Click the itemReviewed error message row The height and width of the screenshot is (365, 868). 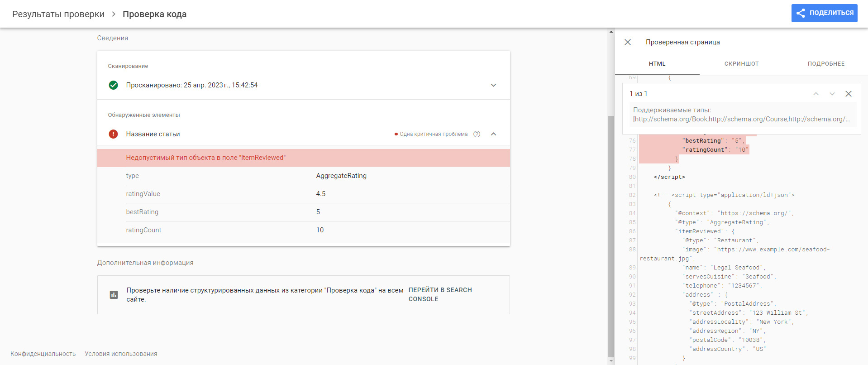pyautogui.click(x=304, y=158)
